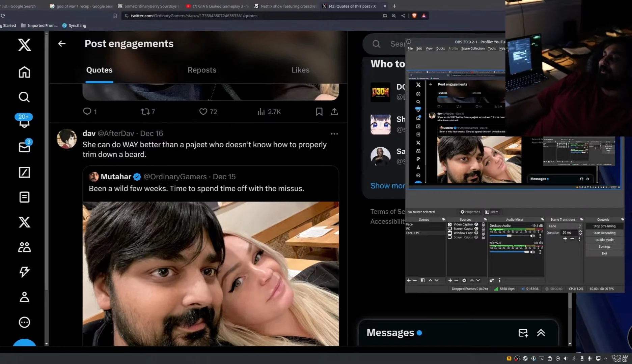
Task: Open notifications bell with 20+ badge
Action: click(24, 121)
